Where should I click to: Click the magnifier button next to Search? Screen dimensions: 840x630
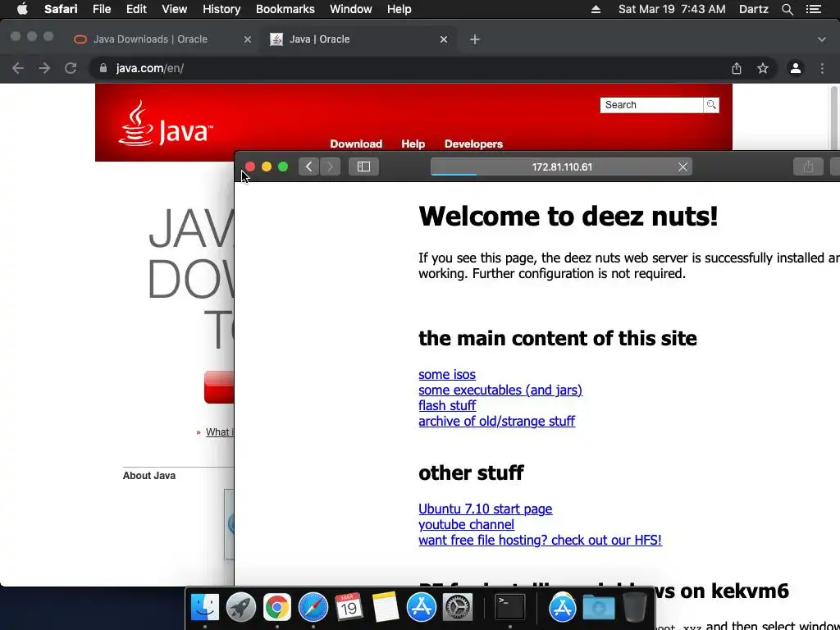pyautogui.click(x=711, y=105)
